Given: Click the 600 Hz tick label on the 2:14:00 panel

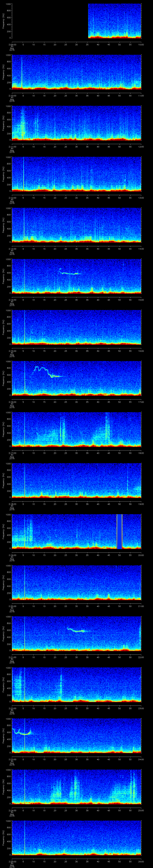Looking at the screenshot, I should pos(9,273).
